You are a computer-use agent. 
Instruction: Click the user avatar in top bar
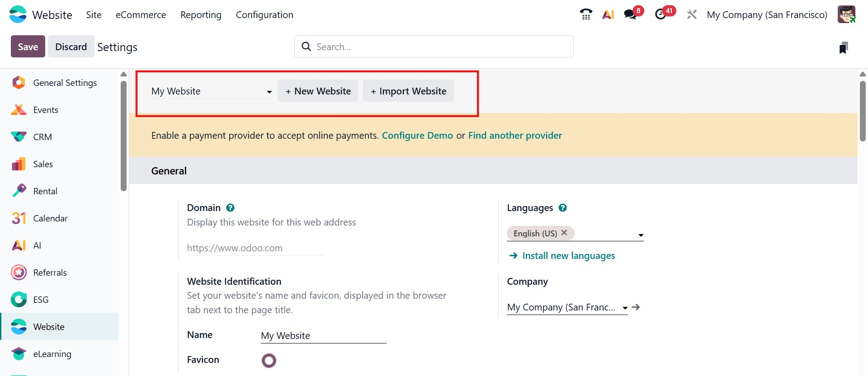[846, 14]
